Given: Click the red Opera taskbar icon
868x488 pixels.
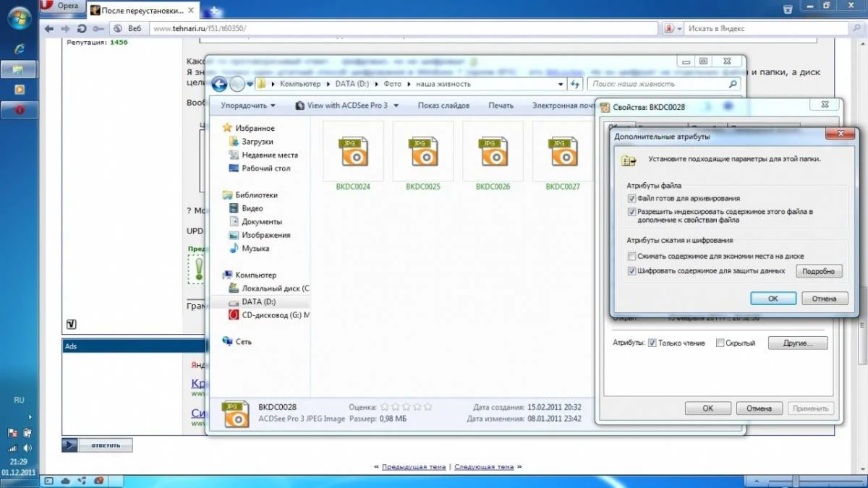Looking at the screenshot, I should coord(19,110).
